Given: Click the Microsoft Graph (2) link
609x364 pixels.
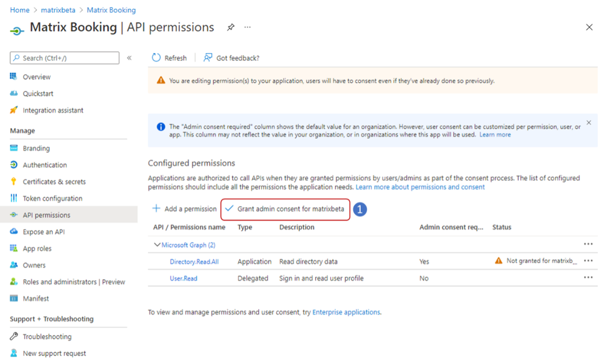Looking at the screenshot, I should point(188,245).
